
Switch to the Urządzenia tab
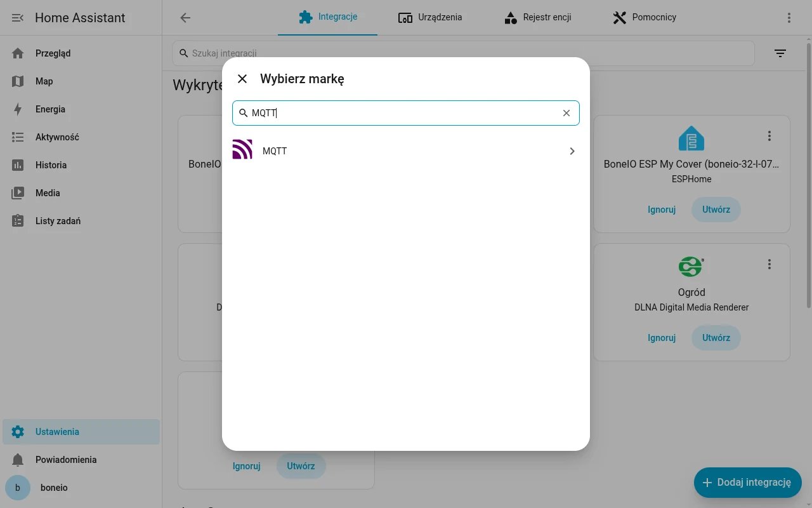[x=430, y=17]
